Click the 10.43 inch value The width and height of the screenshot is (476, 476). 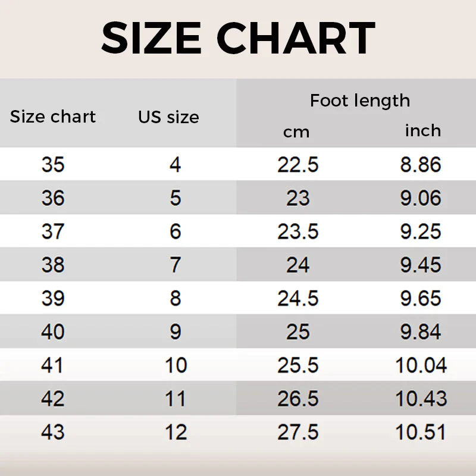click(421, 398)
